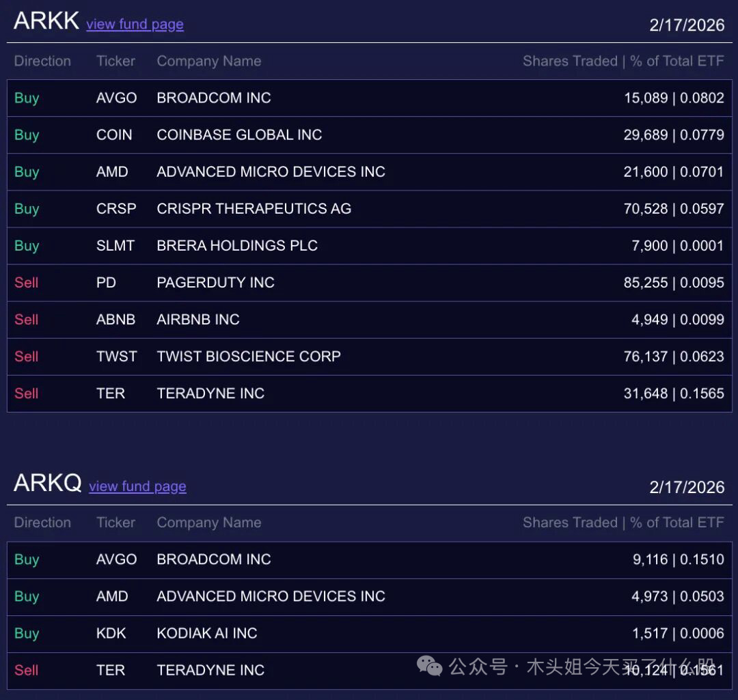
Task: Click KODIAK AI INC company name
Action: point(207,633)
